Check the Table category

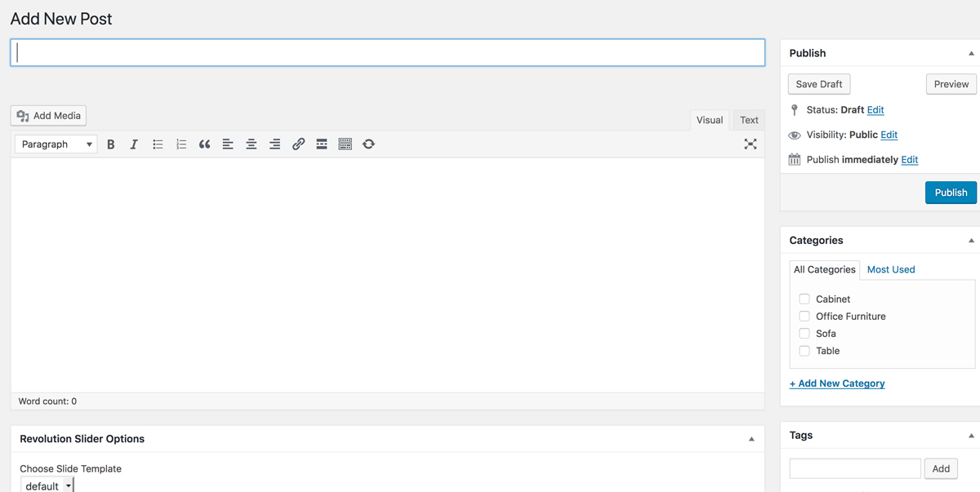(804, 351)
